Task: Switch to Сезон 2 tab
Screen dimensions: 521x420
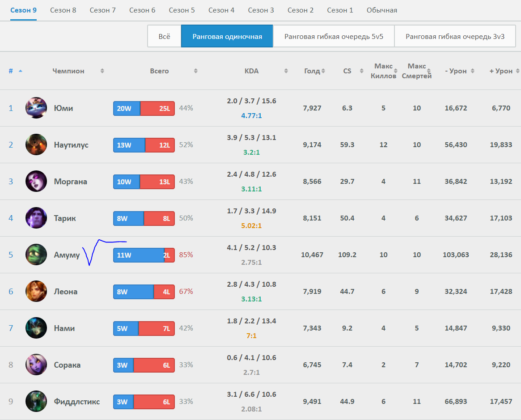Action: tap(301, 10)
